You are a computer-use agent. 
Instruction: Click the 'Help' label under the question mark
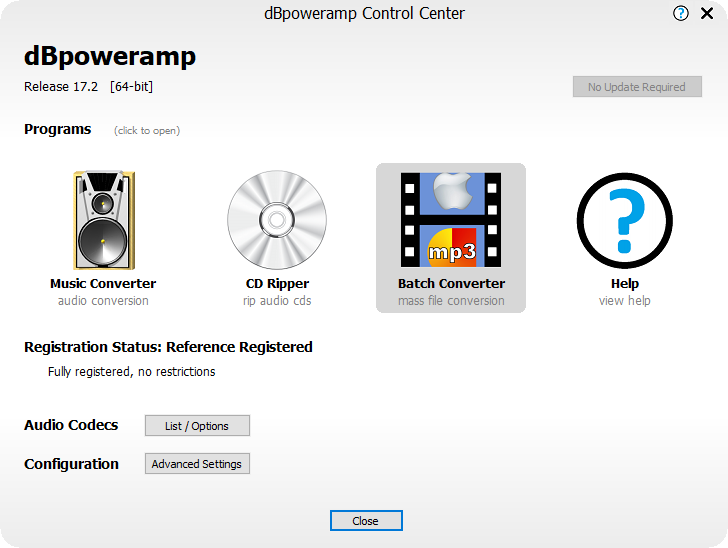coord(624,284)
